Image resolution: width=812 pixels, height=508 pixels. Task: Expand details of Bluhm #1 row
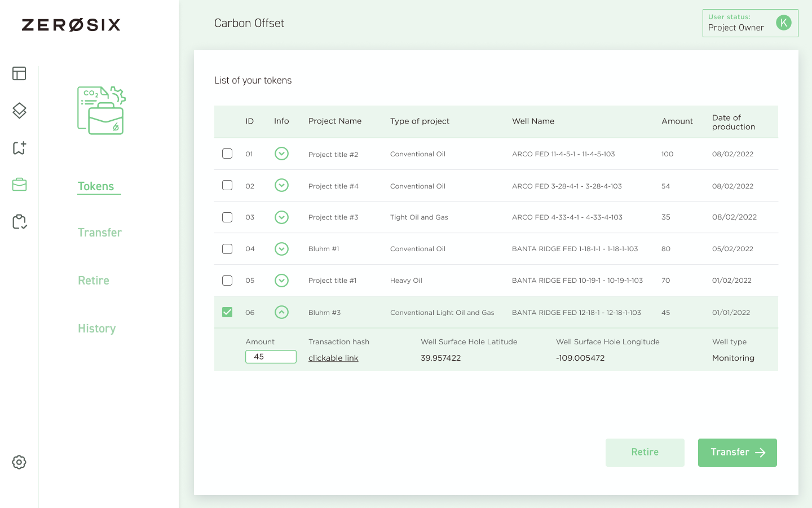click(281, 249)
